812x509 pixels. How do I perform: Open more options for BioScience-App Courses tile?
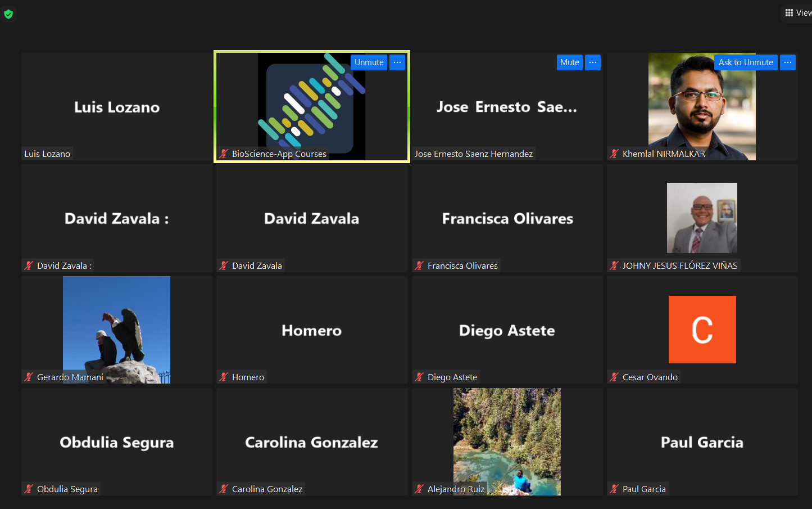point(397,62)
